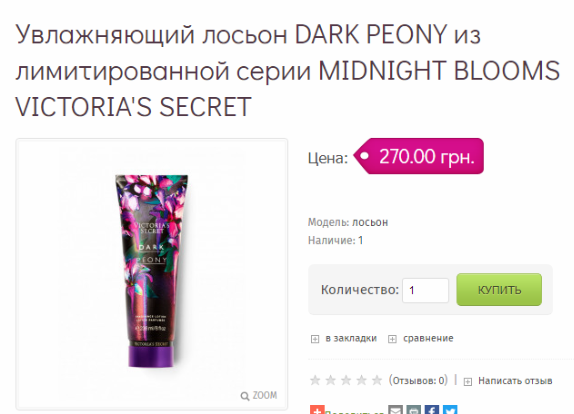
Task: Focus the Количество quantity field
Action: 425,290
